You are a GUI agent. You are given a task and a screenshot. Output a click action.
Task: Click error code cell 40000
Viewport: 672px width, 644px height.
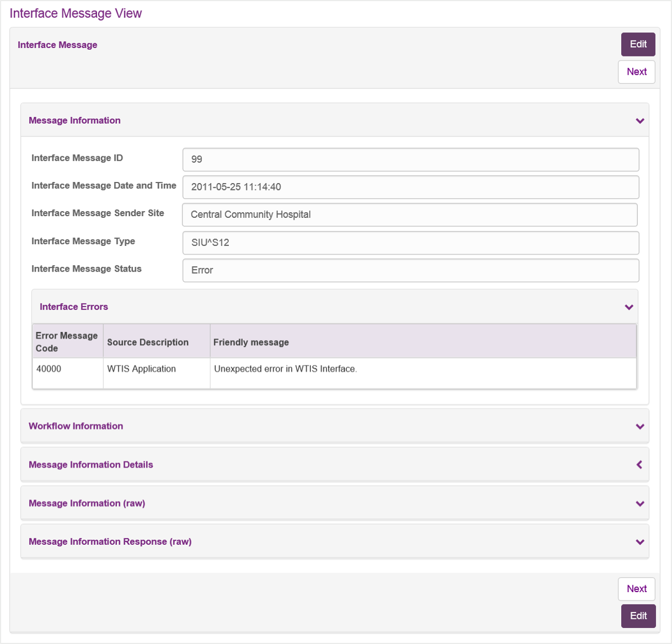pyautogui.click(x=68, y=373)
